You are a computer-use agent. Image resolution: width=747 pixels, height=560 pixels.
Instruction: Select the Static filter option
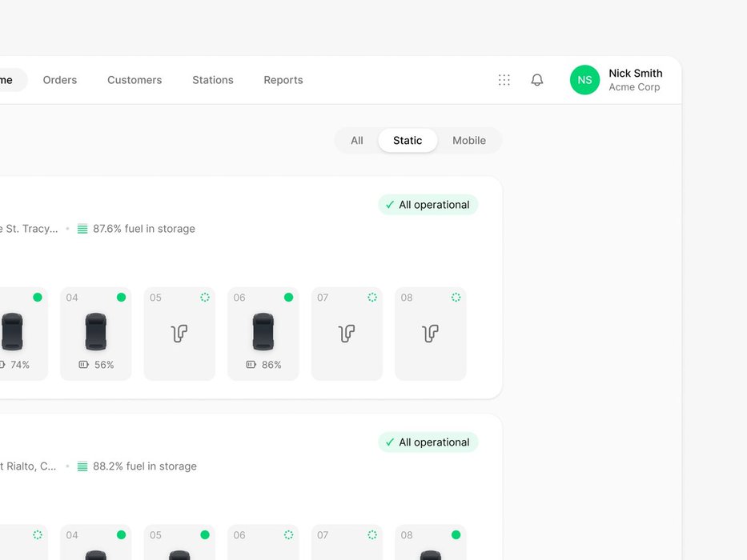(x=408, y=140)
